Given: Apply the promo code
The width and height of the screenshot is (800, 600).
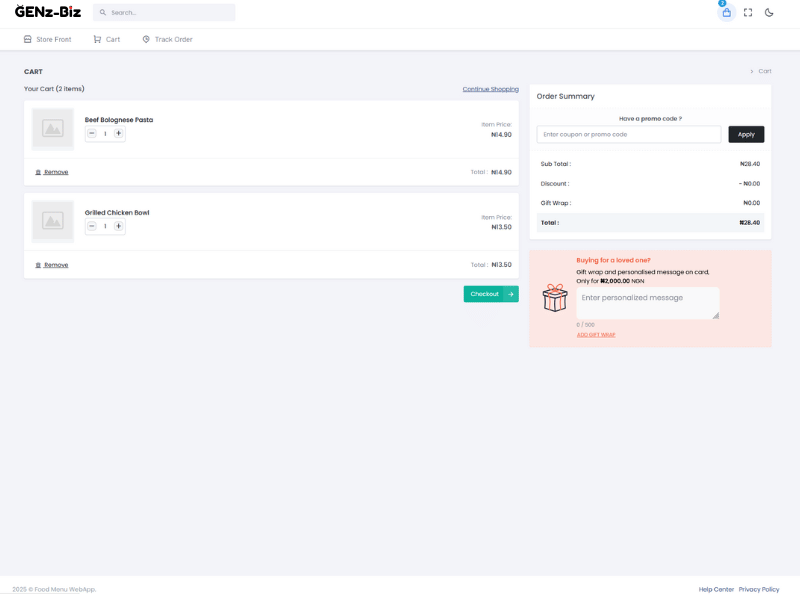Looking at the screenshot, I should pos(746,134).
